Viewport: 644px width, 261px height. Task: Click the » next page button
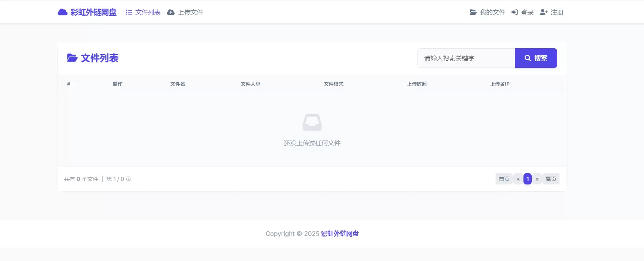(537, 179)
